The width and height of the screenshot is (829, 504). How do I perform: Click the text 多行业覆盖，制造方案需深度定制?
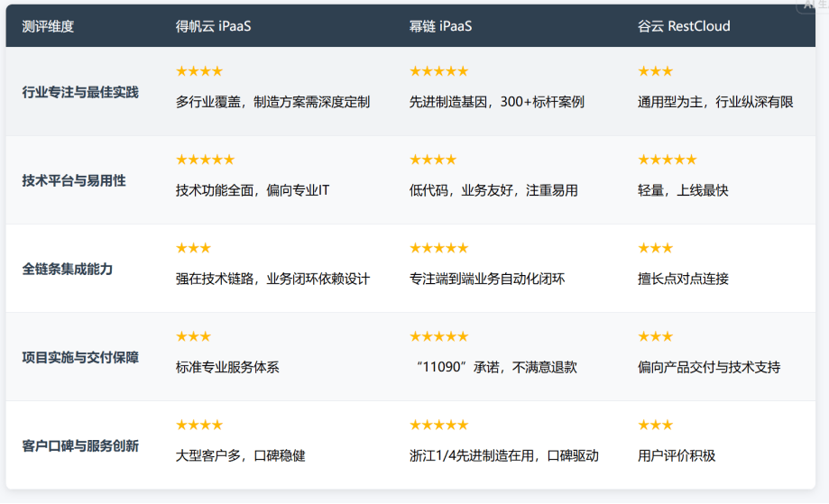coord(272,102)
